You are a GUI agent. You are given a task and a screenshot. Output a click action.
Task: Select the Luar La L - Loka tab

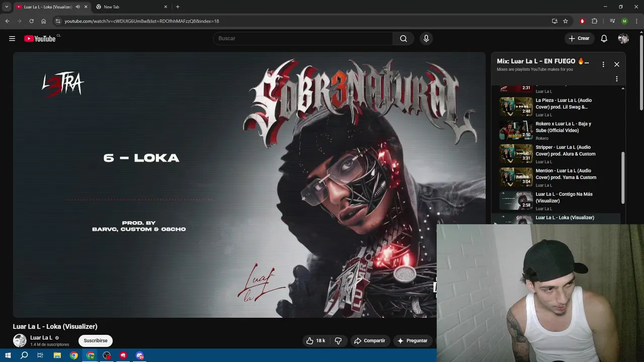point(48,7)
